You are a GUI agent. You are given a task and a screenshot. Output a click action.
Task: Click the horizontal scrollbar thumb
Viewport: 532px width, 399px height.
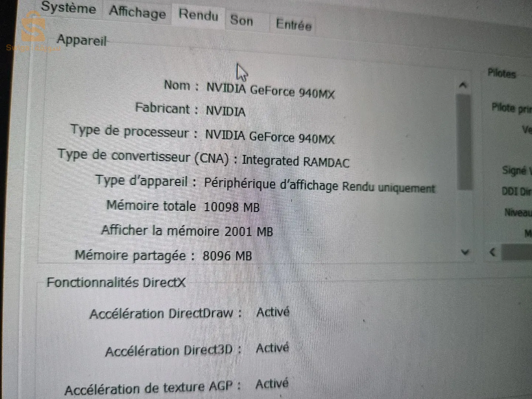(517, 252)
